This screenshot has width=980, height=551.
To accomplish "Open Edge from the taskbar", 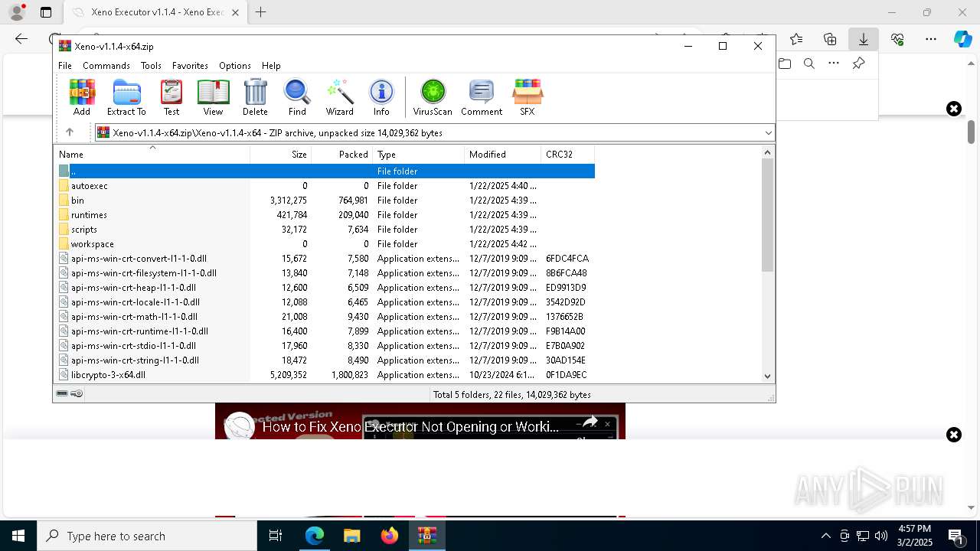I will pos(315,536).
